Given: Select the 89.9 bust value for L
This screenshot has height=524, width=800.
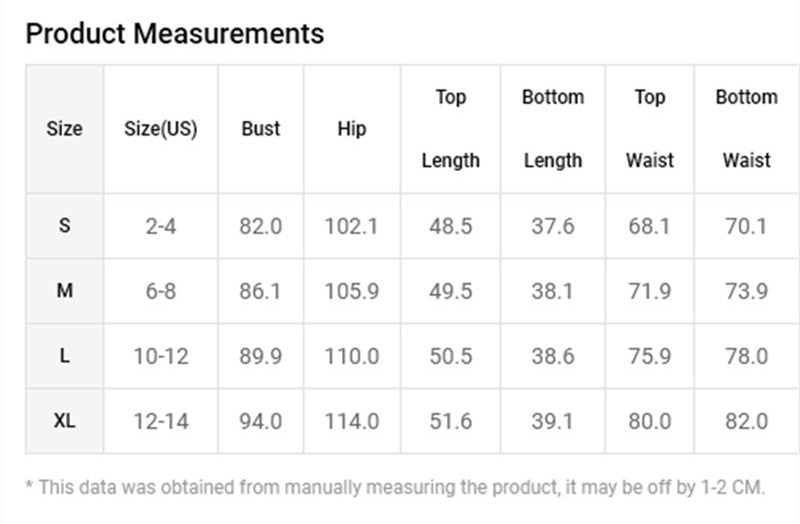Looking at the screenshot, I should point(261,356).
